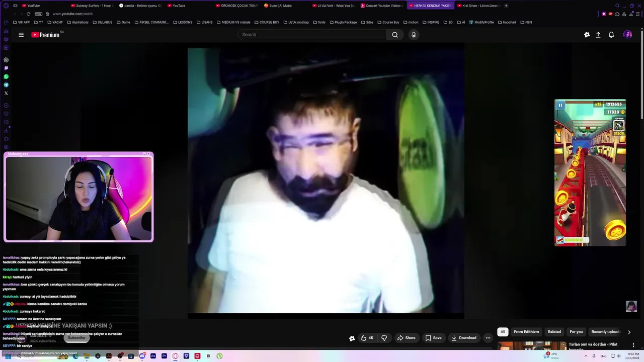Select the Related chip
Viewport: 644px width, 362px height.
pos(554,332)
